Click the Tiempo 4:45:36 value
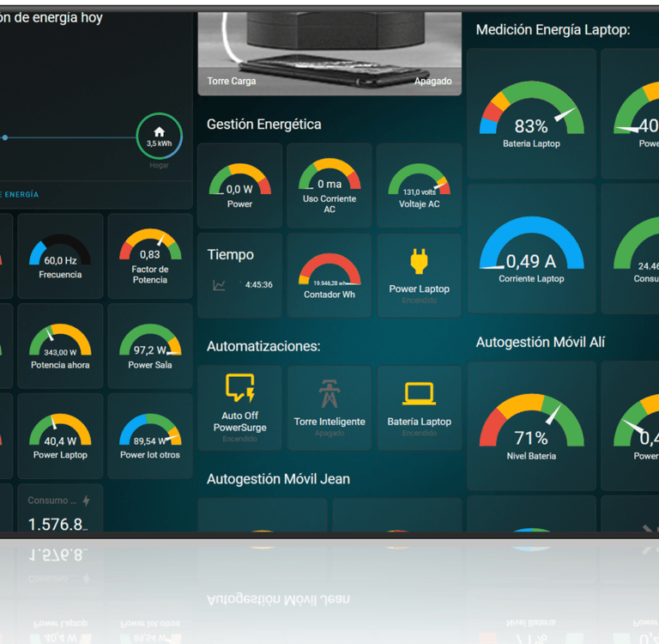This screenshot has width=659, height=644. tap(259, 285)
